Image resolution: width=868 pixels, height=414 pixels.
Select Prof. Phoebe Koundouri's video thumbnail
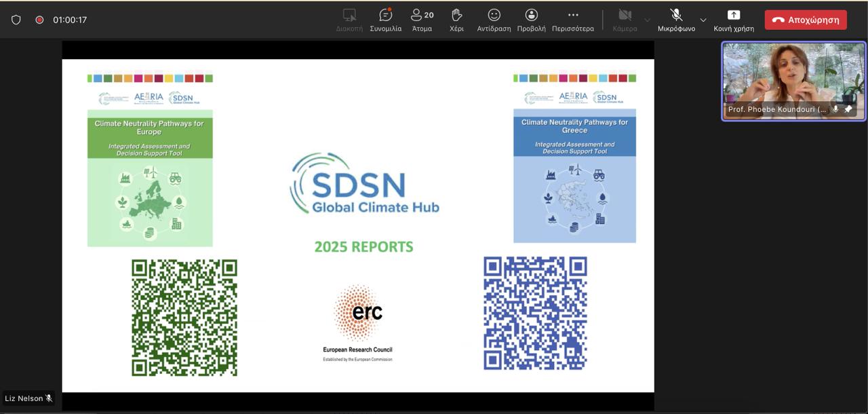click(793, 75)
